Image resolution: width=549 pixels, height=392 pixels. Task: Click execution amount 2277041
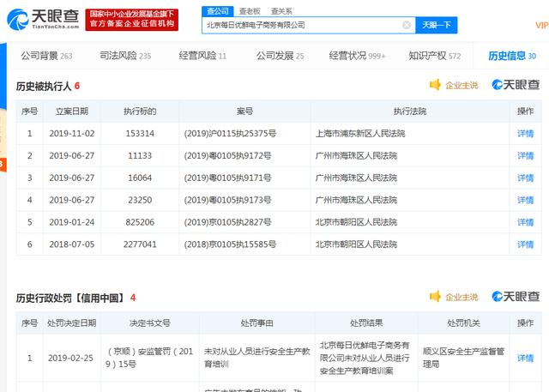140,244
